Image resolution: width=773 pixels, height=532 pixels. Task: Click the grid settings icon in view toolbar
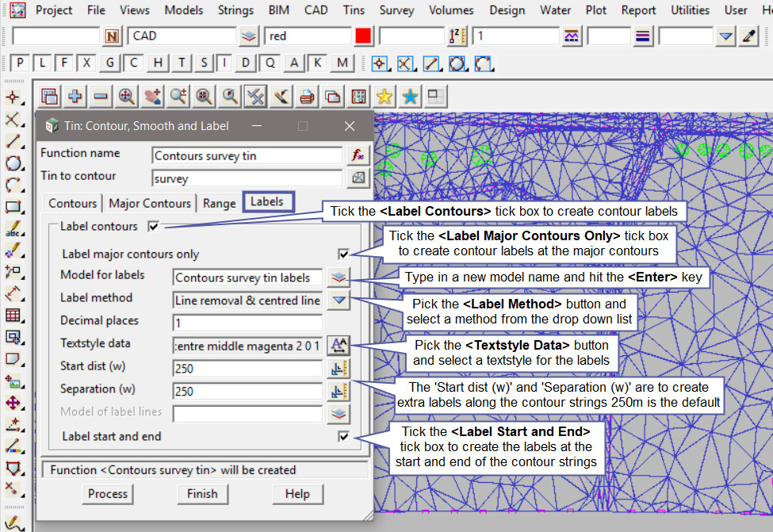[x=358, y=96]
